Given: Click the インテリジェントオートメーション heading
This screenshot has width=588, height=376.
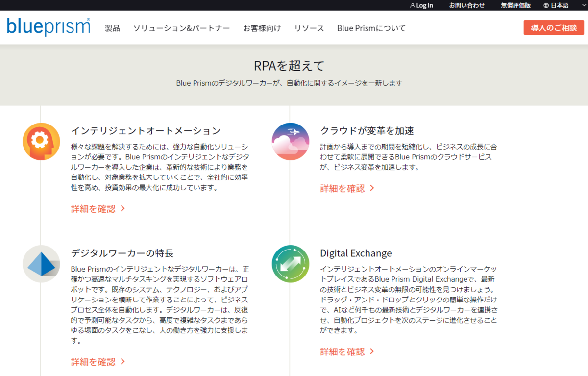Looking at the screenshot, I should click(146, 131).
